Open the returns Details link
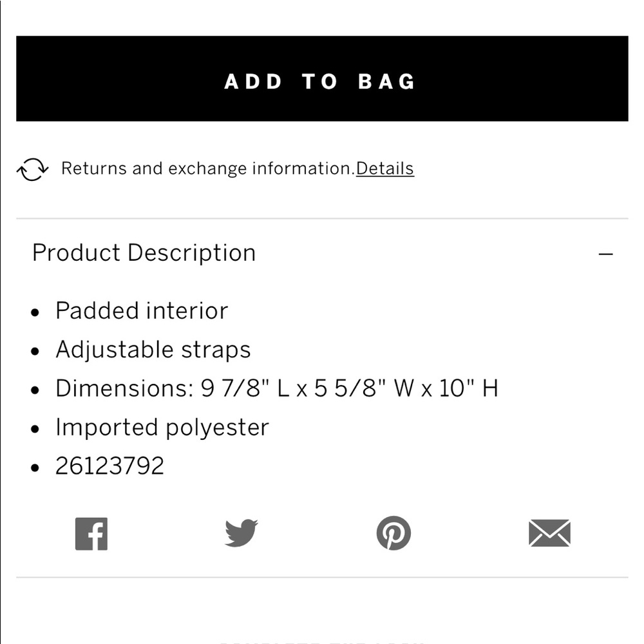Viewport: 644px width, 644px height. coord(385,169)
